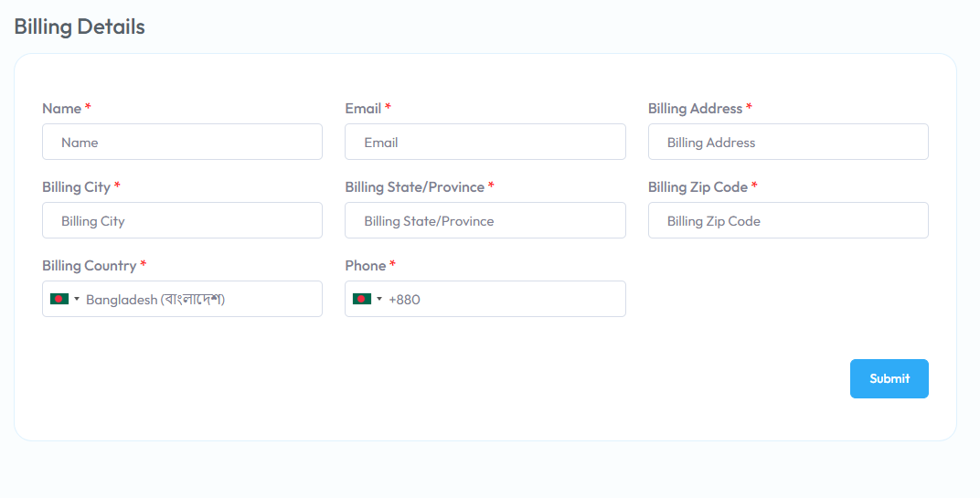
Task: Click the Bangladesh flag in Billing Country
Action: coord(59,299)
